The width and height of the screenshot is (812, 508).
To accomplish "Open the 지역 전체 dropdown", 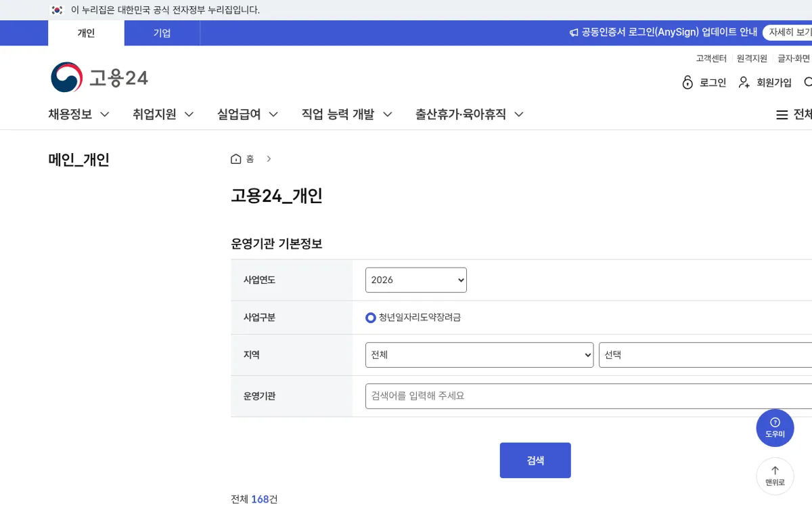I will 479,355.
